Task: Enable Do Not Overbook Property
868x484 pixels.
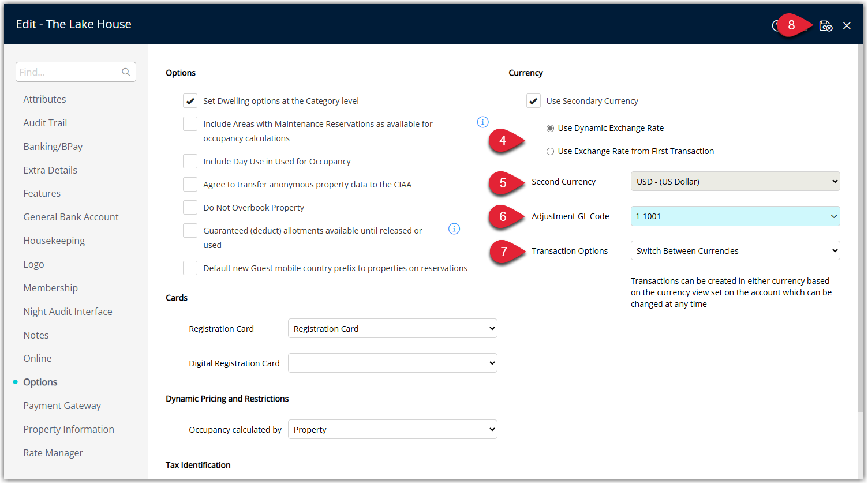Action: (190, 208)
